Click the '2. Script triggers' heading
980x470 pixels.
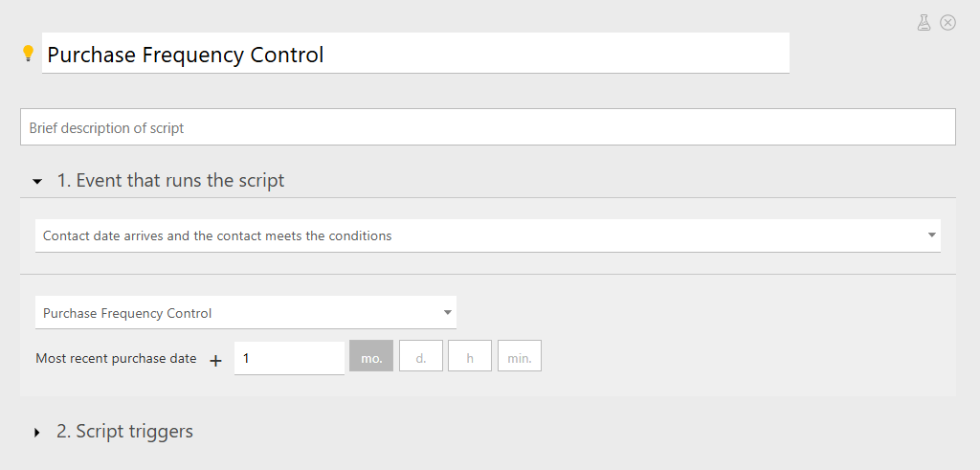[x=125, y=432]
